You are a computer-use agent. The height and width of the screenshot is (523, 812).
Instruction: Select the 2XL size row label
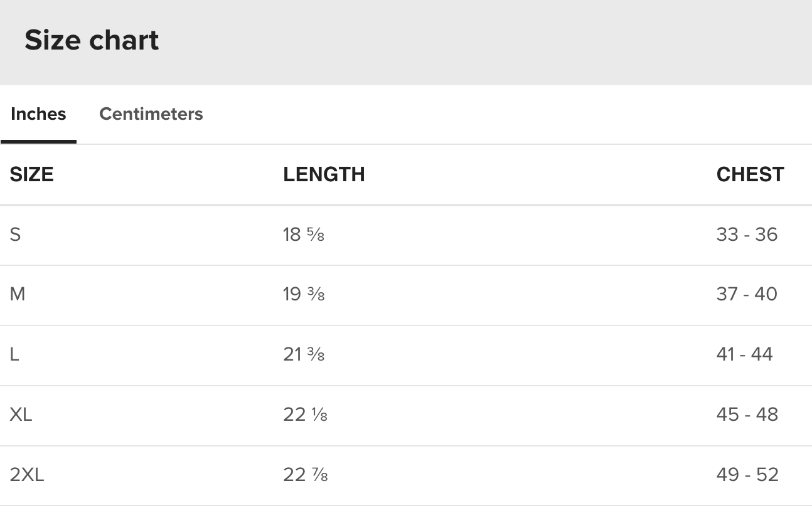(27, 475)
